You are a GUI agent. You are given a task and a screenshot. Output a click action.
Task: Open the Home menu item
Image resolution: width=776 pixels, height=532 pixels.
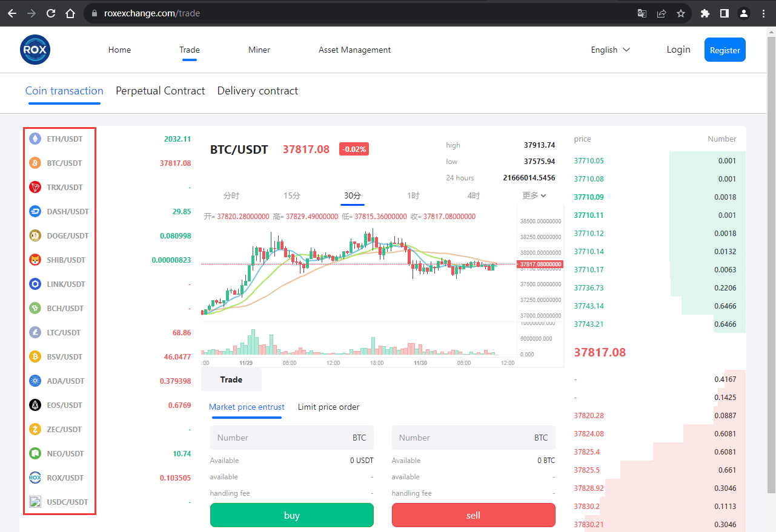[x=119, y=50]
